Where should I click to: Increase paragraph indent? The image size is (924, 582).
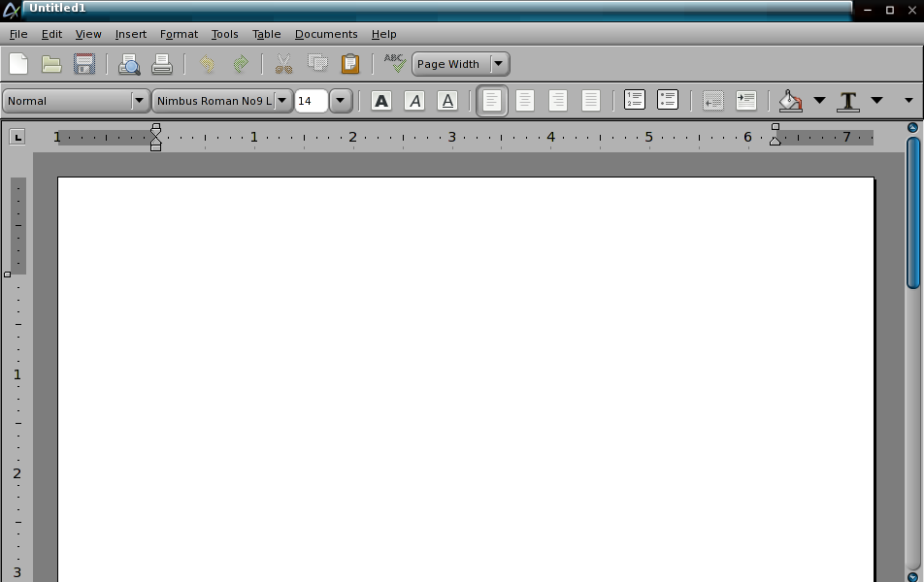point(745,100)
